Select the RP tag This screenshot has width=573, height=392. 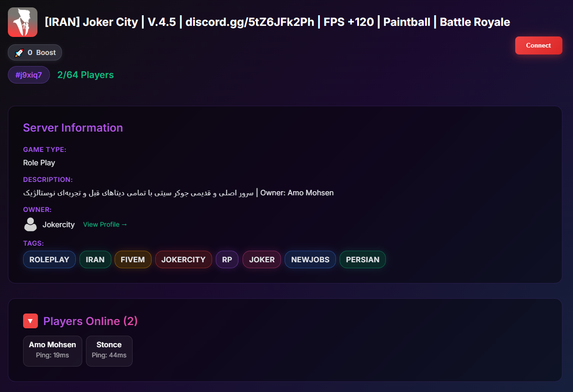(x=227, y=259)
